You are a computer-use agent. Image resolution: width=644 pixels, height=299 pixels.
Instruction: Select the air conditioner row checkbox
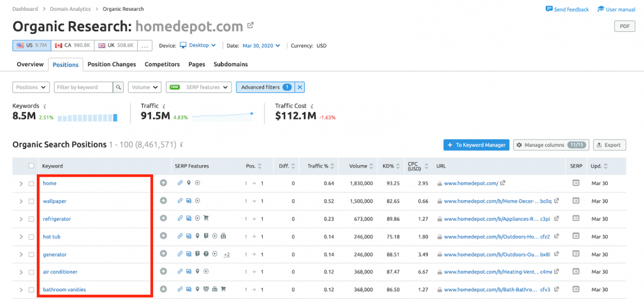coord(31,272)
